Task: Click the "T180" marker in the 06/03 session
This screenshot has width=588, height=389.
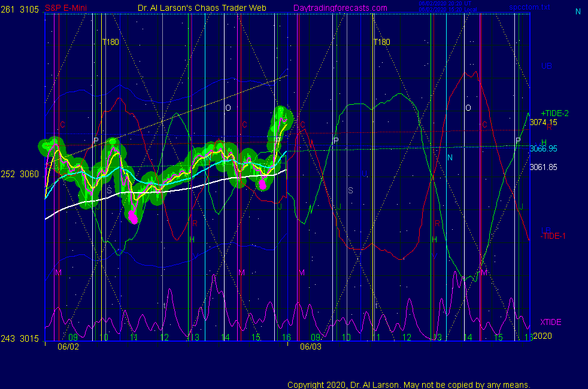Action: click(382, 42)
